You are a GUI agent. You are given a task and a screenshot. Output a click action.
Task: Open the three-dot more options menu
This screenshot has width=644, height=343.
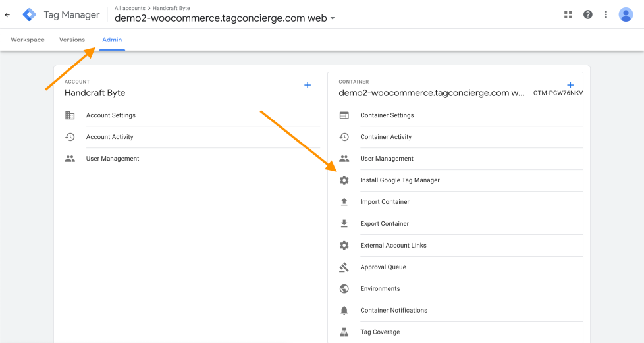[x=606, y=14]
